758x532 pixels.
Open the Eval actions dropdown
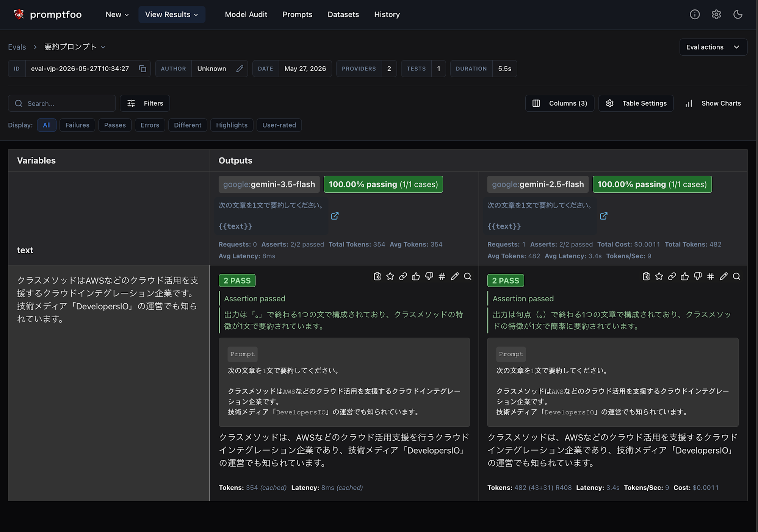pos(713,47)
